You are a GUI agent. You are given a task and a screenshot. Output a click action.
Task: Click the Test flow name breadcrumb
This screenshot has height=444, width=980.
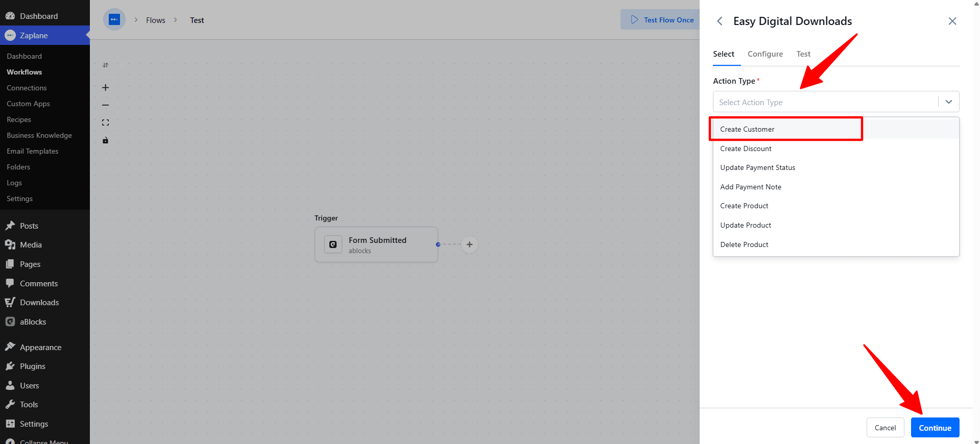click(197, 20)
